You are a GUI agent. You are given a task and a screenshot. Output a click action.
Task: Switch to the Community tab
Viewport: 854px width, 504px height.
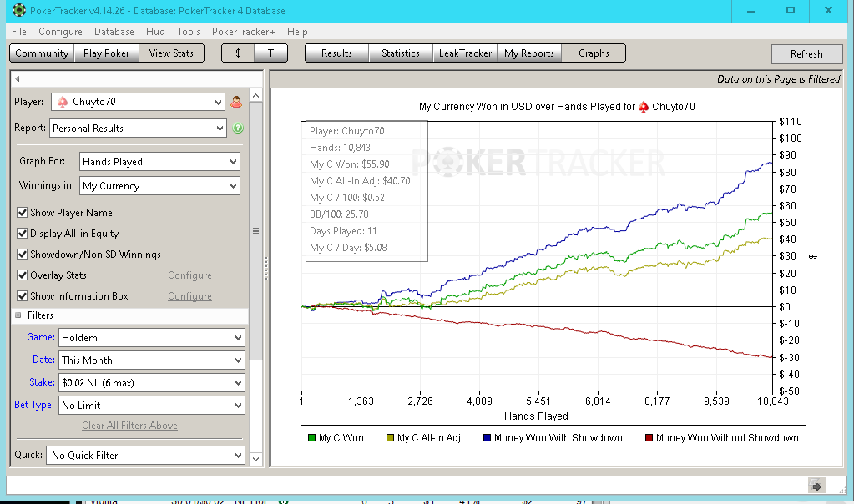(42, 53)
